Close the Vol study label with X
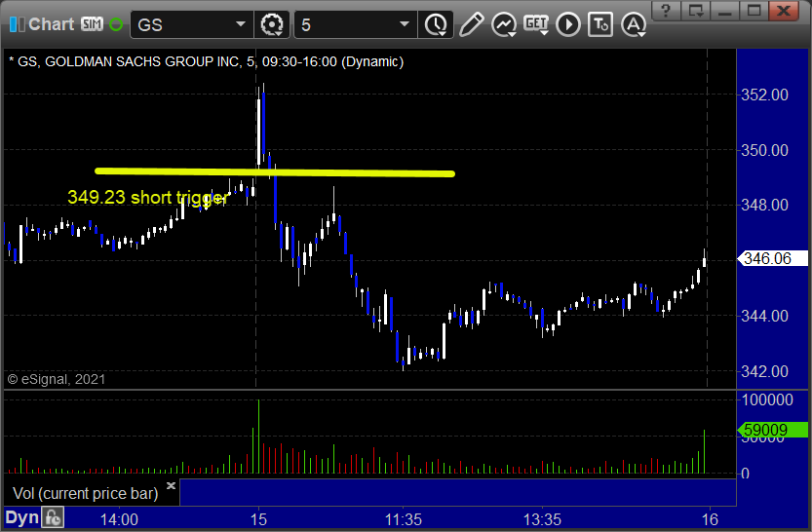Image resolution: width=812 pixels, height=532 pixels. 171,485
